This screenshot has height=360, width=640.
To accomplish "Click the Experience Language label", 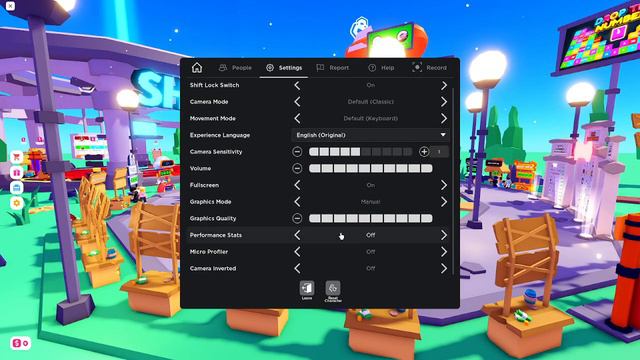I will pos(220,135).
